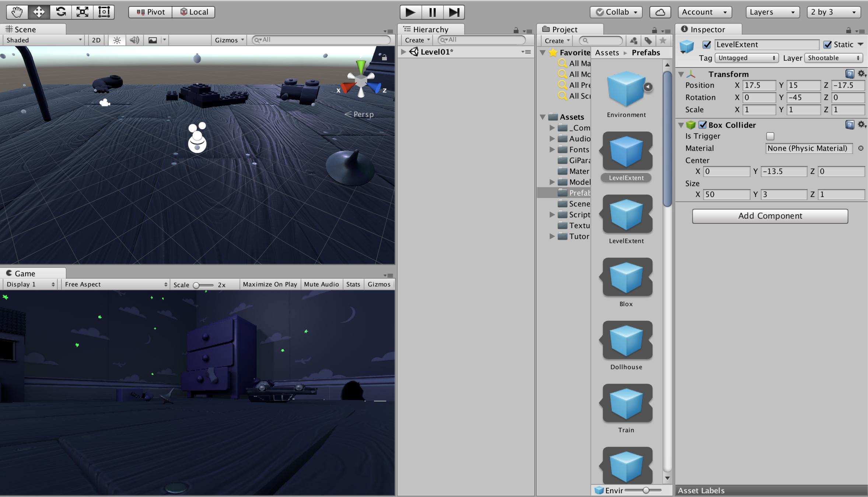Select the Rotate tool

[61, 12]
